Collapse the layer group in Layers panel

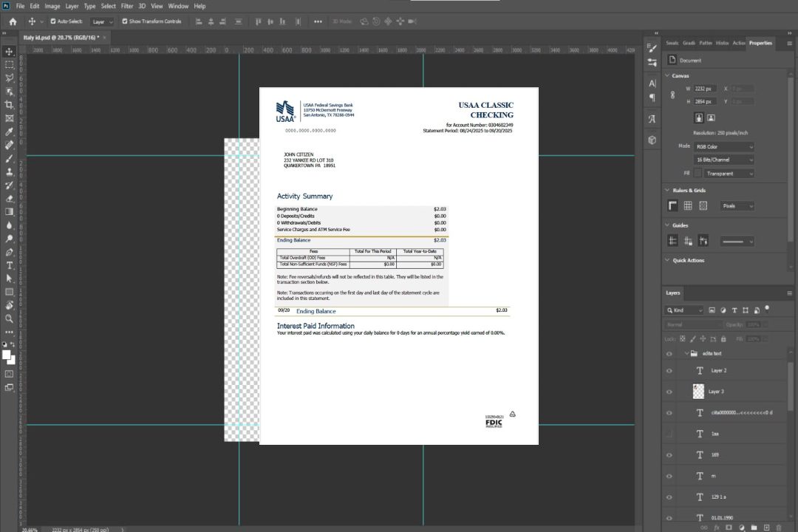pyautogui.click(x=686, y=353)
